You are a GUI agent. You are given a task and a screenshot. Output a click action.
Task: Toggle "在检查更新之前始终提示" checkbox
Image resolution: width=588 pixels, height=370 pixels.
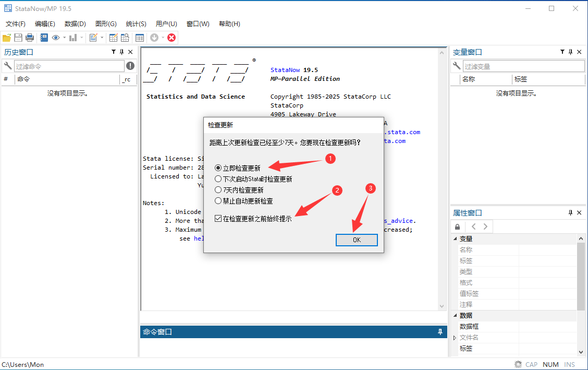click(x=218, y=218)
